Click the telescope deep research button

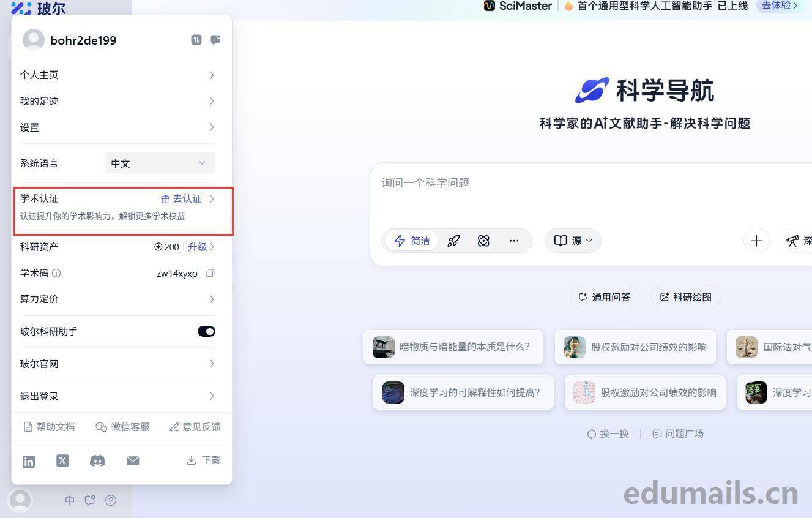coord(795,241)
